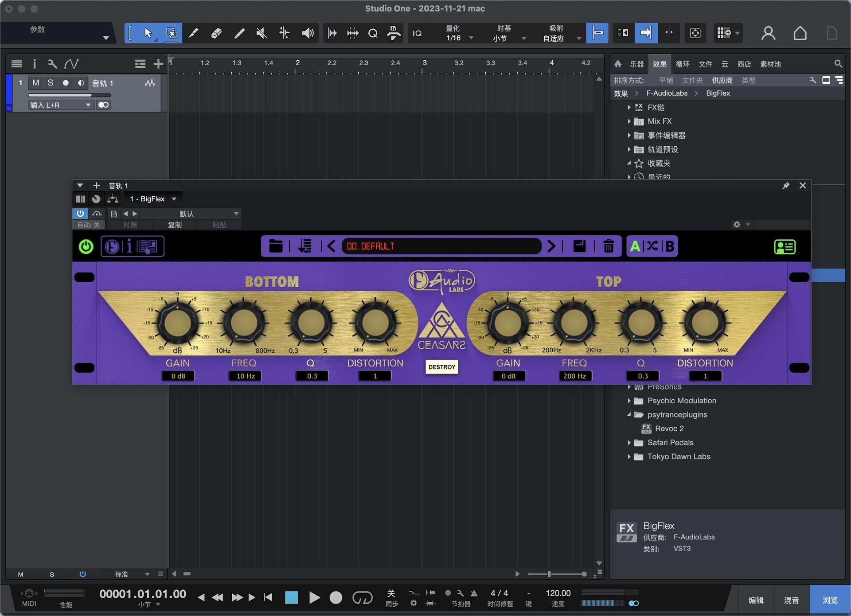Open the Start page home icon

click(800, 33)
